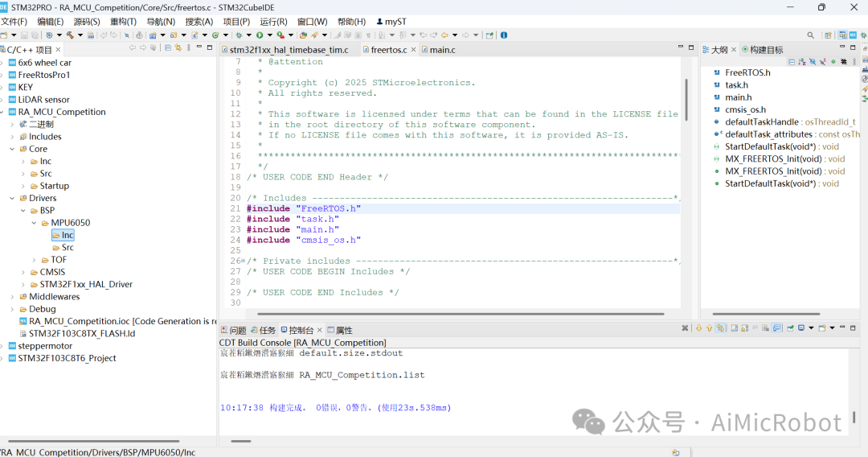868x457 pixels.
Task: Click the Search magnifier icon at top right
Action: (810, 35)
